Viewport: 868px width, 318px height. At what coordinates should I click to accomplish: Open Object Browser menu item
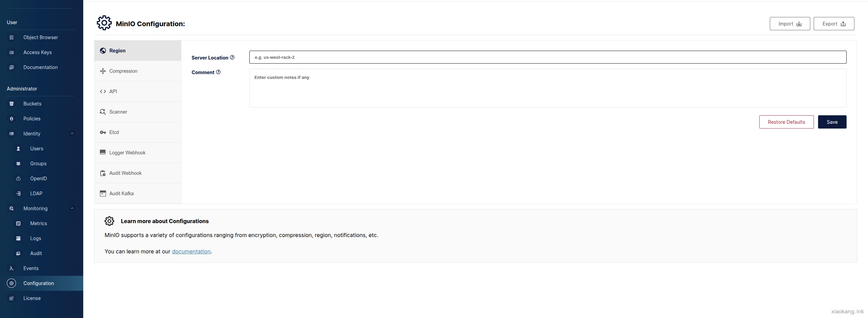click(x=41, y=37)
